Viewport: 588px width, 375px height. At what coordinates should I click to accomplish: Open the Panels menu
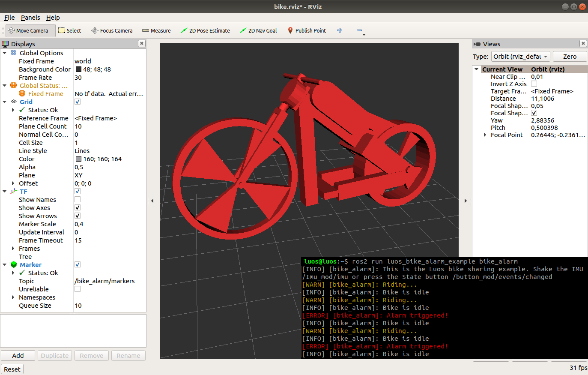coord(30,18)
